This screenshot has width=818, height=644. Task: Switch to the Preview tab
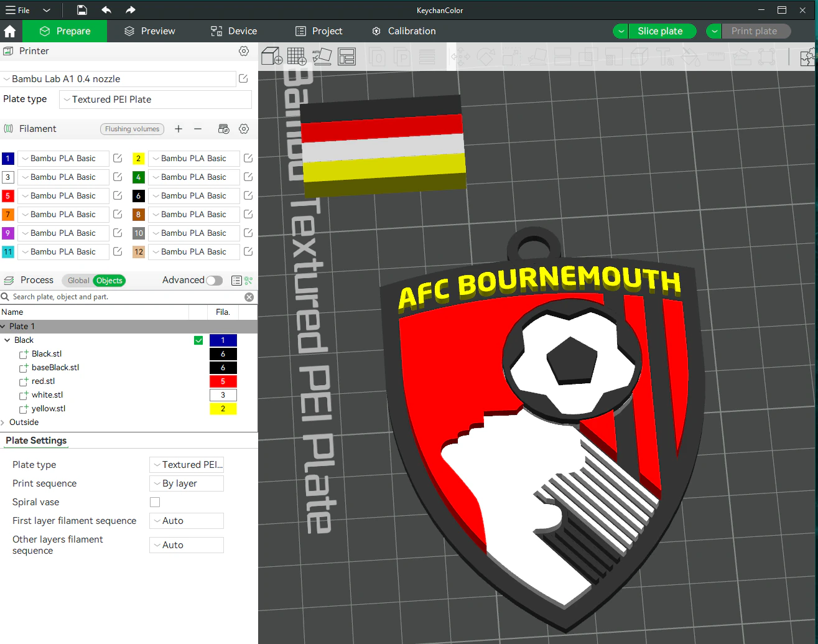(150, 31)
